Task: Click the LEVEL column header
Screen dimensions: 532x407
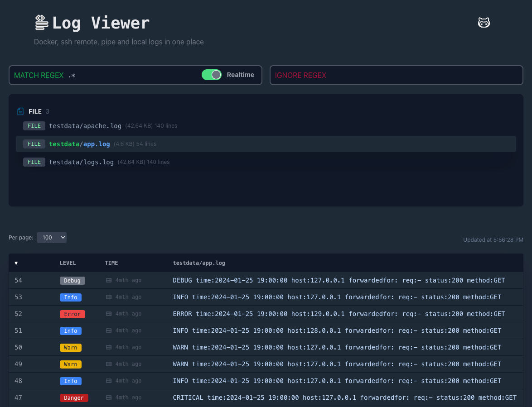Action: 68,263
